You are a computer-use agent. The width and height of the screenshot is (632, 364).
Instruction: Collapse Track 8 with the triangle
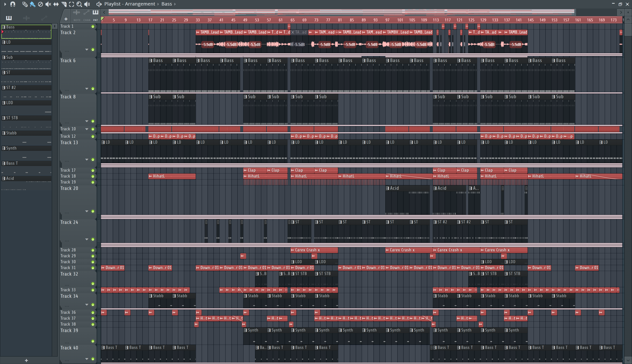(87, 121)
